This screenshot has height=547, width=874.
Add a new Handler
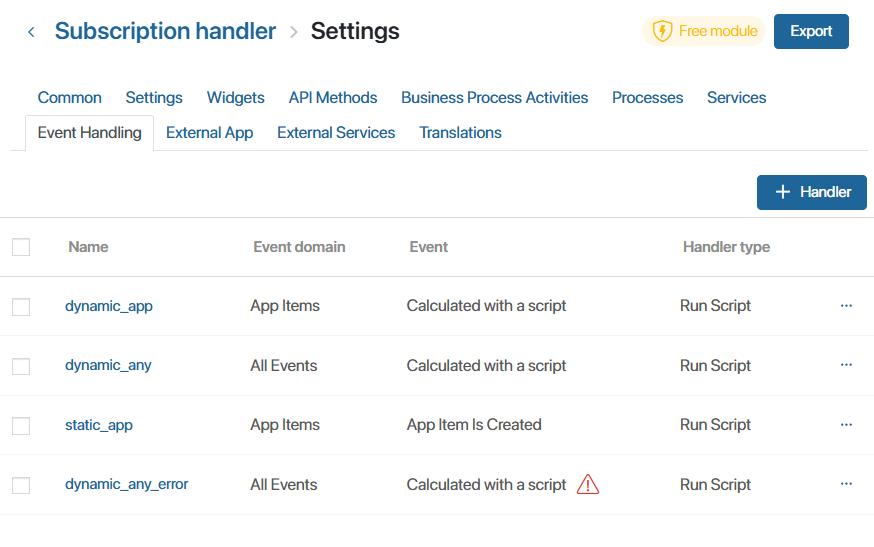coord(811,192)
